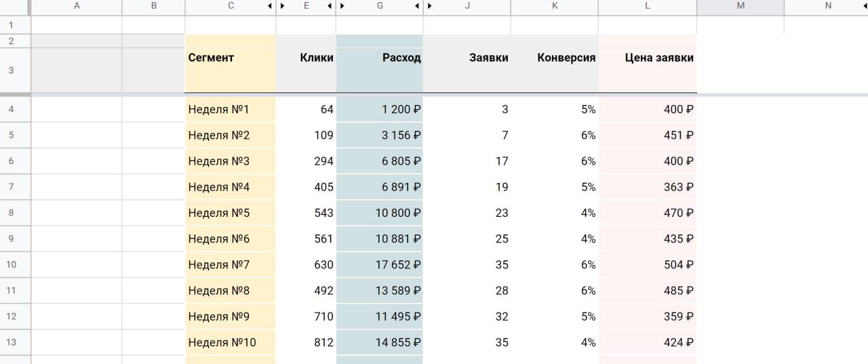The width and height of the screenshot is (868, 364).
Task: Expand hidden columns using column J's left arrow
Action: (429, 6)
